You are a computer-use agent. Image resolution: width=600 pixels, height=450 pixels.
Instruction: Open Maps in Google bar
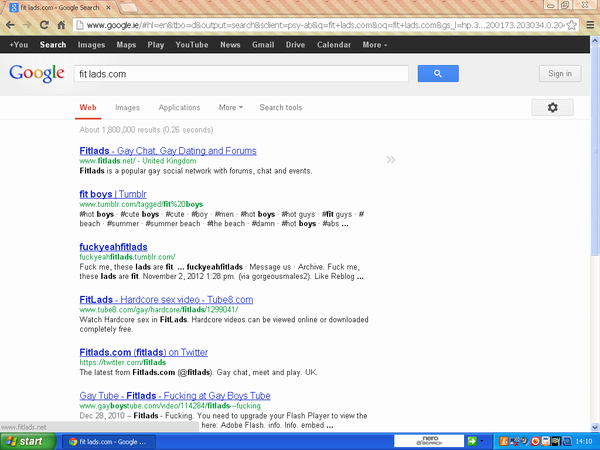(x=126, y=45)
